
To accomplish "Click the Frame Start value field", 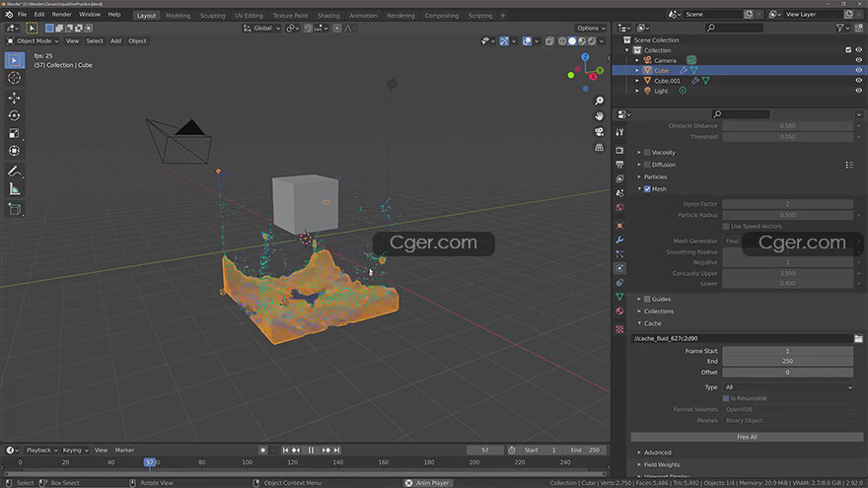I will pos(788,351).
